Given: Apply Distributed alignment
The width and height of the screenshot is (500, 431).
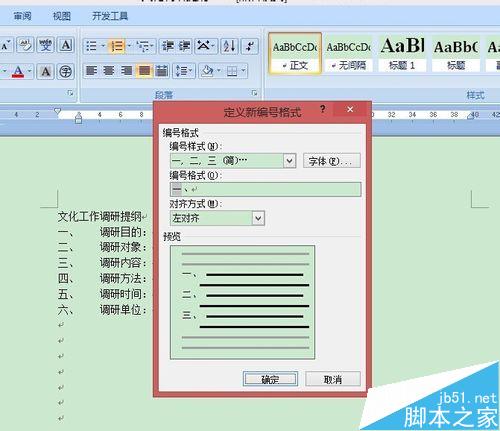Looking at the screenshot, I should [162, 71].
